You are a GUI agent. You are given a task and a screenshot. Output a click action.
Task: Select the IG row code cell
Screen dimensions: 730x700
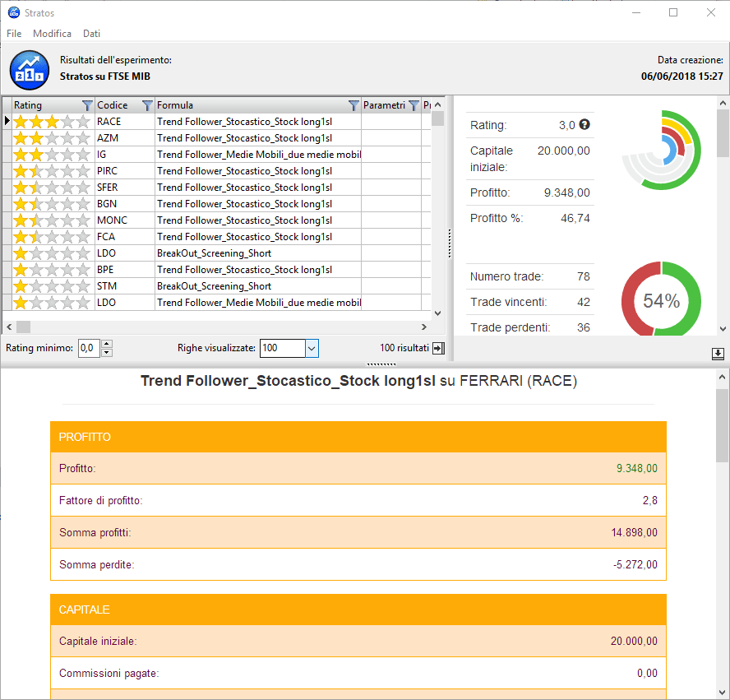[125, 155]
